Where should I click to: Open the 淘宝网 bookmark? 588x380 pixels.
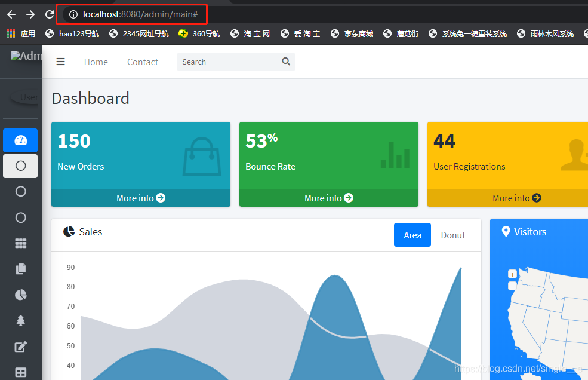coord(250,34)
